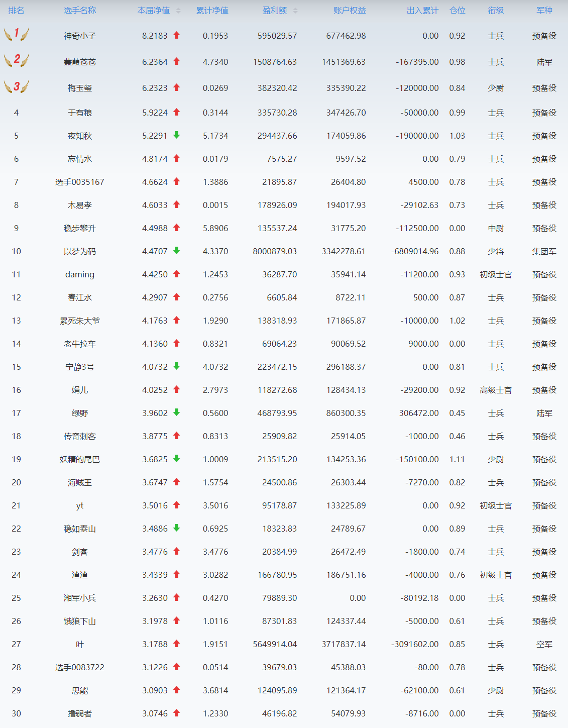Image resolution: width=568 pixels, height=728 pixels.
Task: Select 中尉 rank in 稳步攀升 row
Action: point(496,229)
